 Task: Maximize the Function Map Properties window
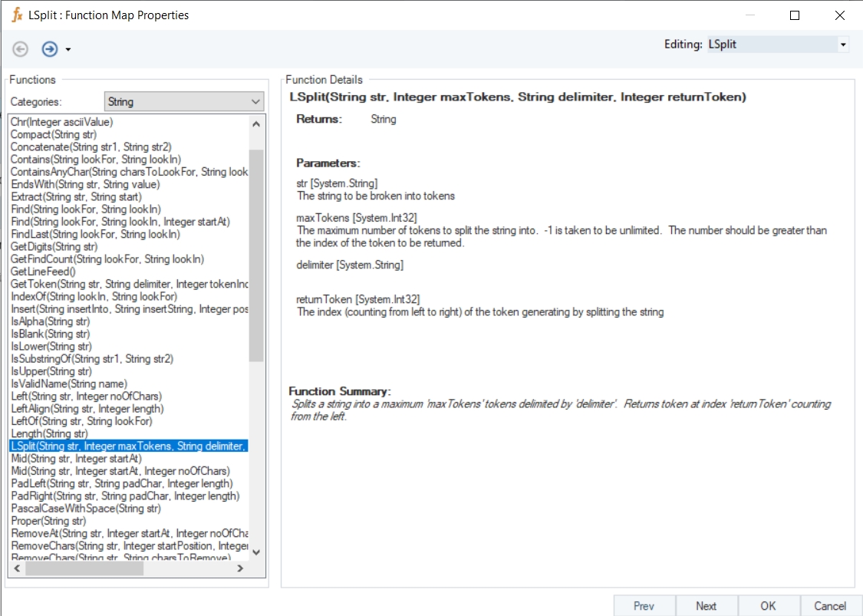[x=795, y=15]
